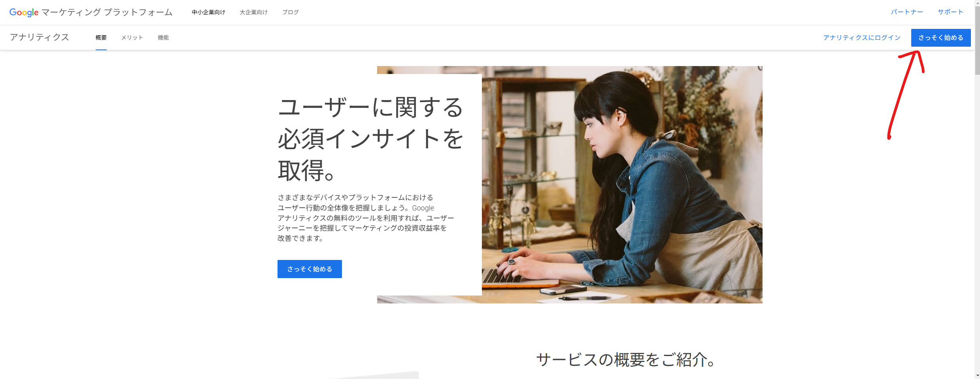Click the page's vertical scrollbar thumb
The image size is (980, 379).
977,40
